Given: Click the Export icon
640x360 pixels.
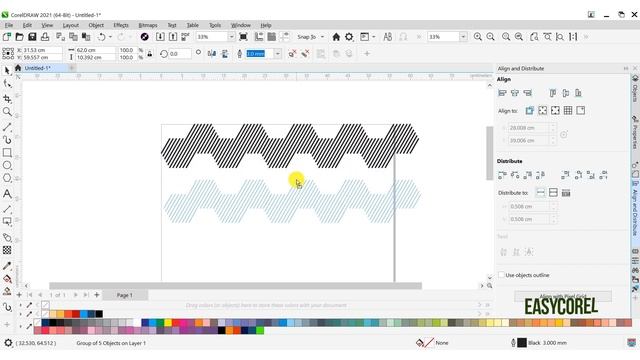Looking at the screenshot, I should [x=173, y=37].
